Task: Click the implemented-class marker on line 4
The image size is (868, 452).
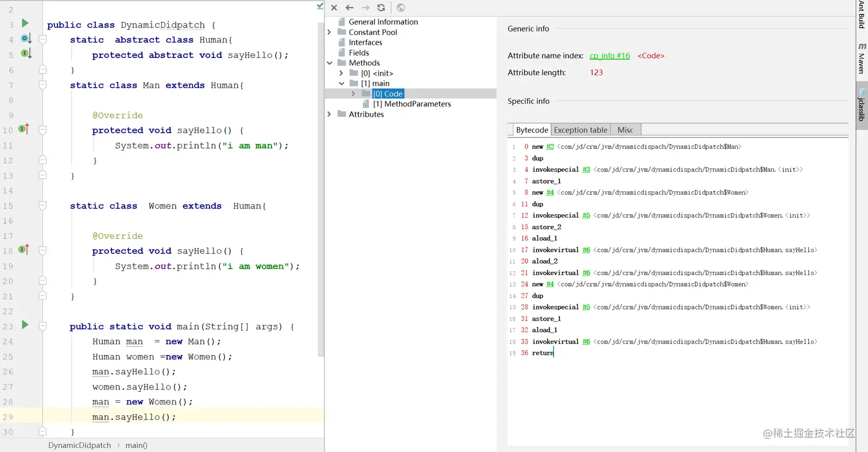Action: tap(26, 38)
